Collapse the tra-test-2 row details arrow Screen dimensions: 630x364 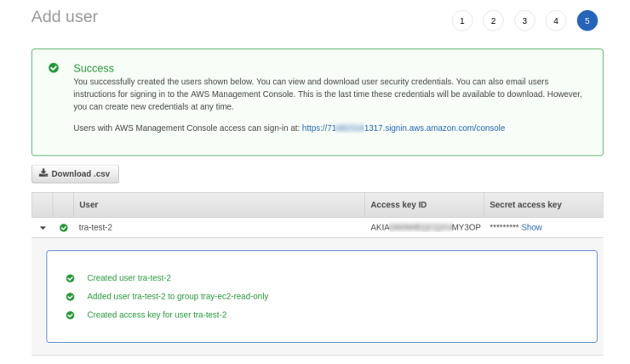tap(43, 228)
